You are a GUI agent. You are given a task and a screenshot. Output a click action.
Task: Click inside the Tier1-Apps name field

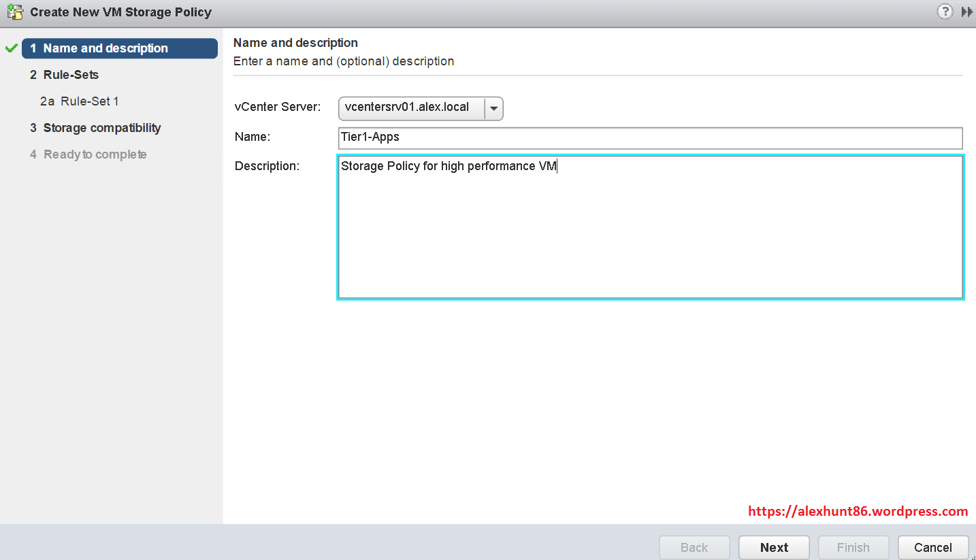(650, 137)
